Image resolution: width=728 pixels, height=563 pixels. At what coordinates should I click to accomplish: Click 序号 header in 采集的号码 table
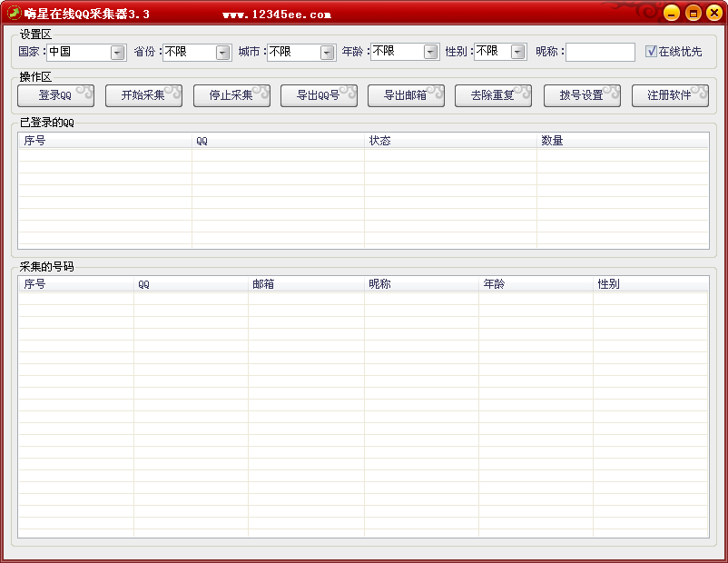coord(76,284)
